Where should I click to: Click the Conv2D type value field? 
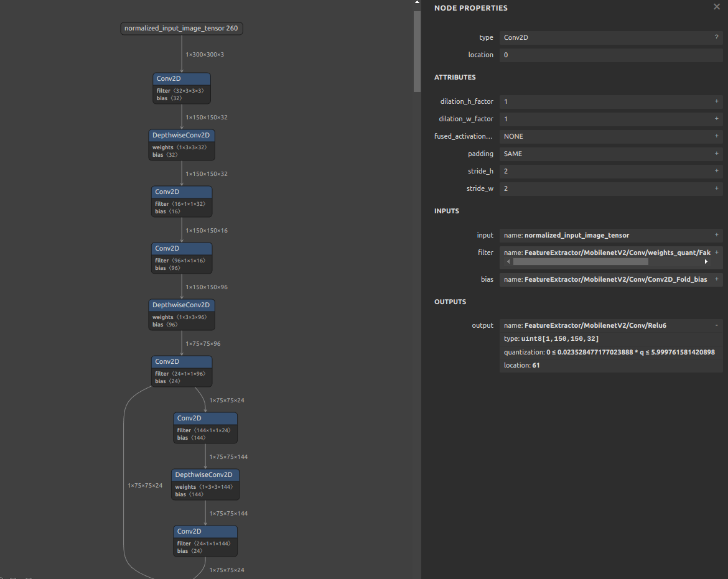click(607, 37)
